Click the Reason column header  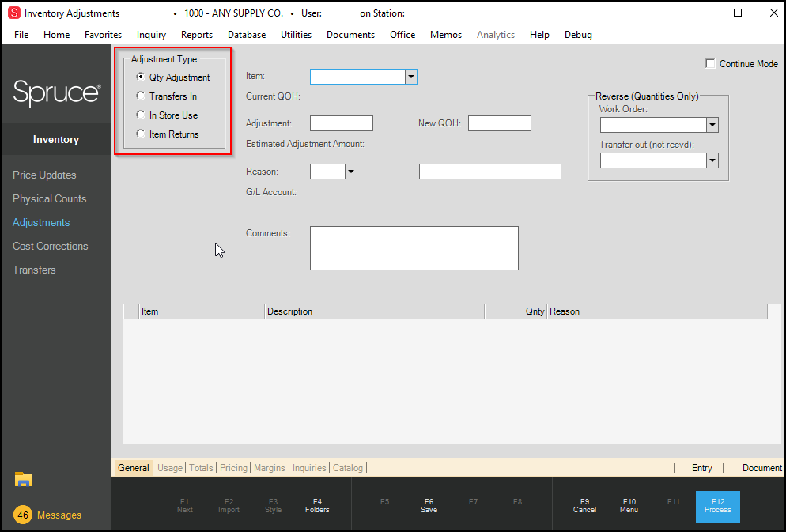[x=657, y=311]
